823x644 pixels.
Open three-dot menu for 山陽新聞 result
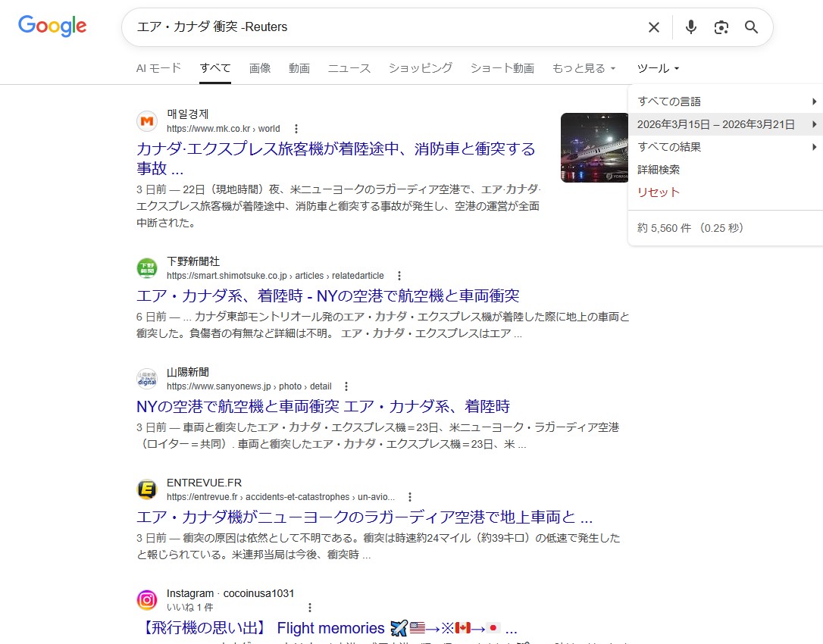point(346,386)
